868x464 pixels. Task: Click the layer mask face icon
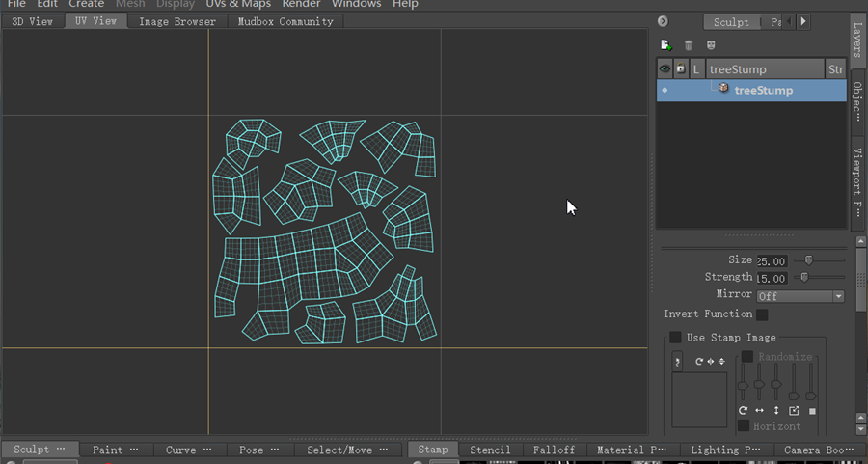tap(711, 44)
